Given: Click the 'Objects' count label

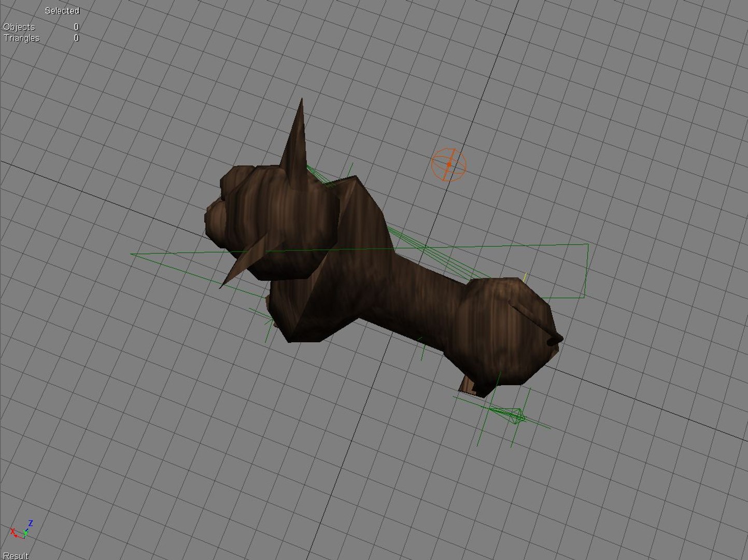Looking at the screenshot, I should pos(19,26).
